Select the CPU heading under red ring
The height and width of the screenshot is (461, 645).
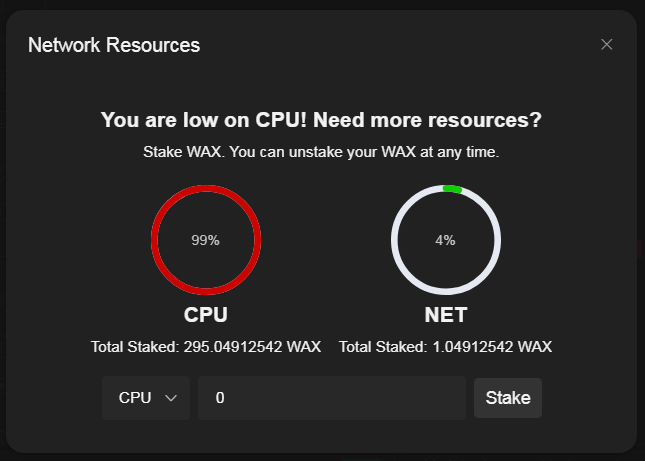pyautogui.click(x=206, y=315)
